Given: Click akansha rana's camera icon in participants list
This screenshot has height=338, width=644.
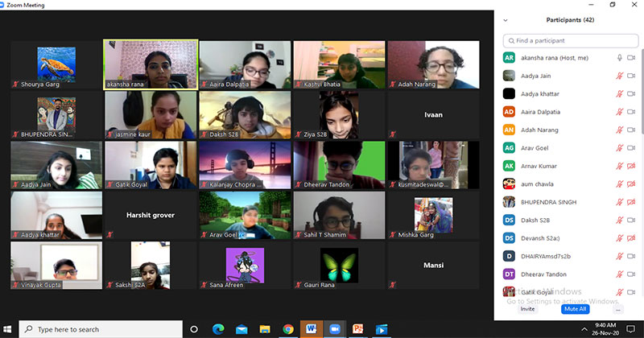Looking at the screenshot, I should 633,57.
